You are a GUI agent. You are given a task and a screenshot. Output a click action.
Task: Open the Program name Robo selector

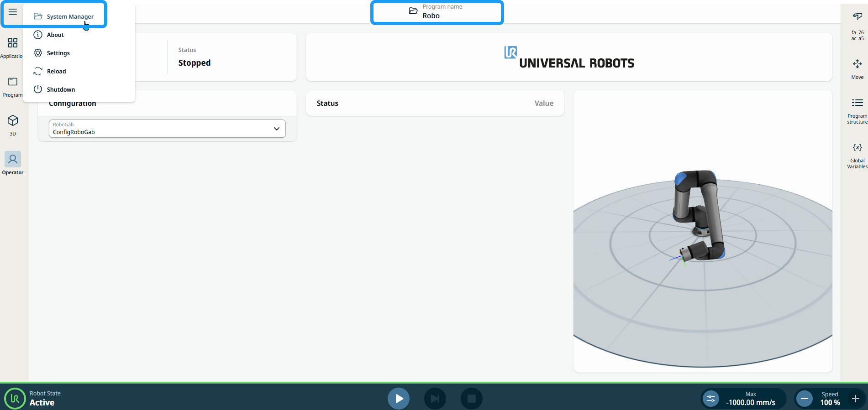click(x=437, y=12)
